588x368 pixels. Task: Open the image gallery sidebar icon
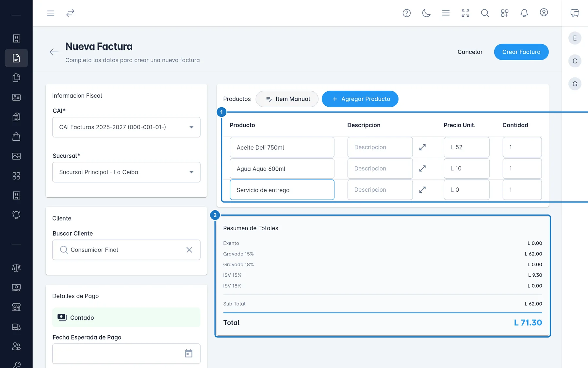[16, 156]
